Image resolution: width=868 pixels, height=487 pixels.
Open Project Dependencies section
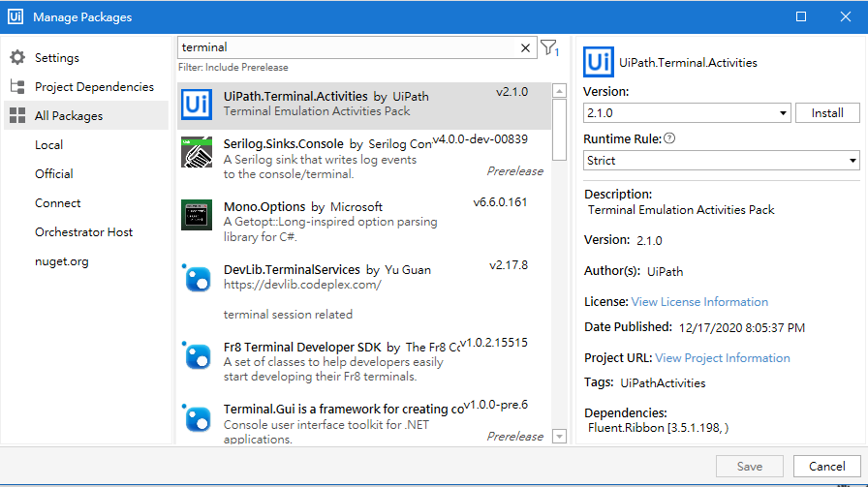coord(94,87)
